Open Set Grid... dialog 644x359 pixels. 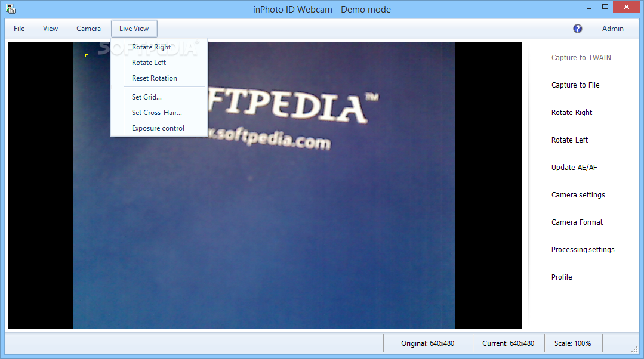(x=147, y=97)
